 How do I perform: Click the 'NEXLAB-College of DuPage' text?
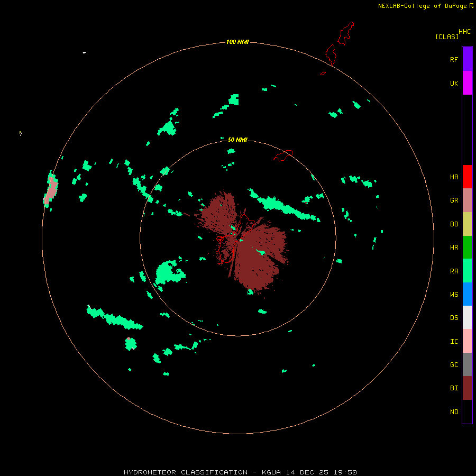(422, 6)
